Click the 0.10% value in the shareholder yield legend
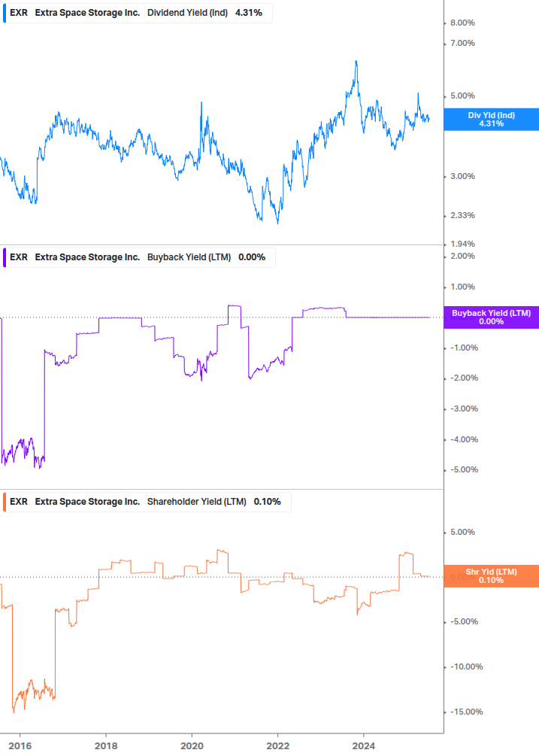Image resolution: width=539 pixels, height=756 pixels. click(268, 502)
